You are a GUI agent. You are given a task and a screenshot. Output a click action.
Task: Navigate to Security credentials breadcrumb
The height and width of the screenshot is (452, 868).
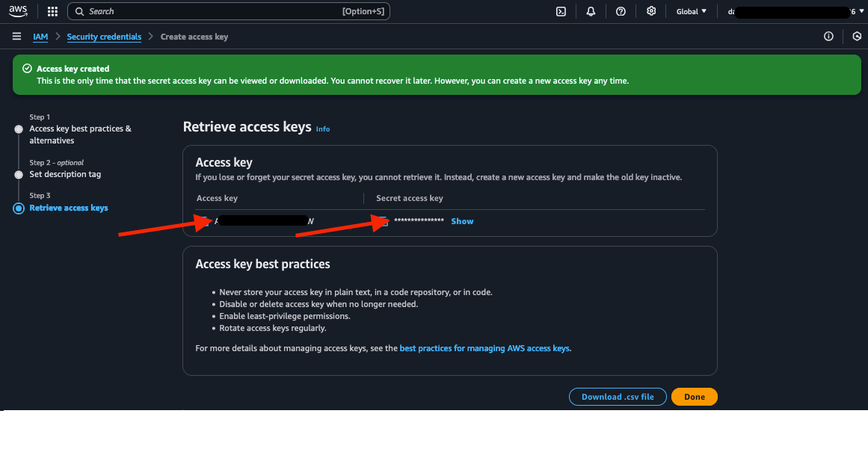click(104, 37)
